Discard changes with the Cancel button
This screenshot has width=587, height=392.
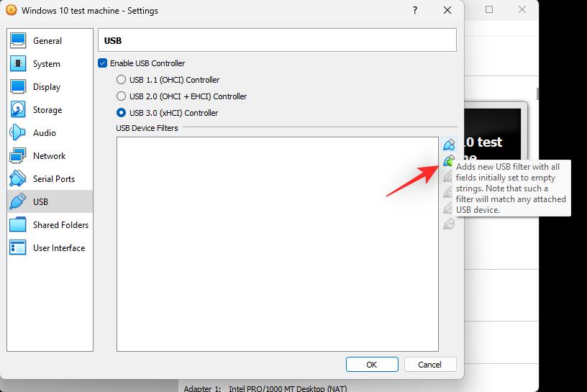429,364
